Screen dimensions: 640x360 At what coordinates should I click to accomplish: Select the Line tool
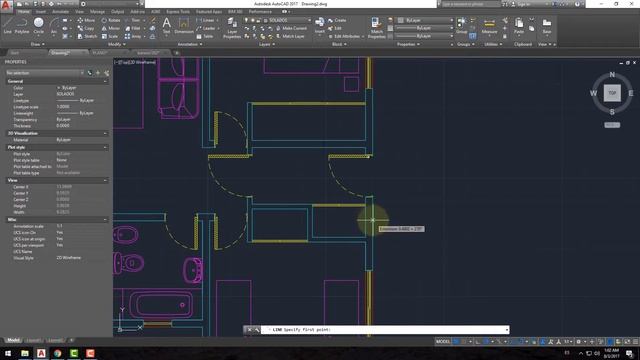(x=7, y=25)
